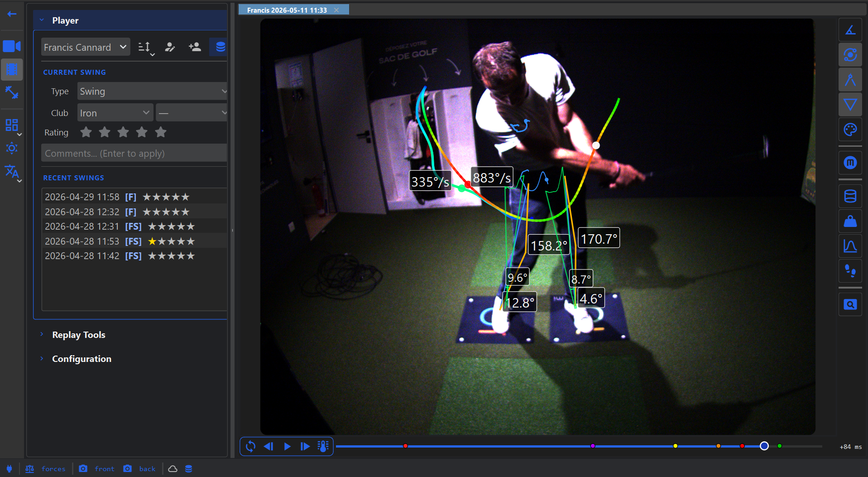This screenshot has height=477, width=868.
Task: Click the speed/temperature playback icon
Action: (x=323, y=446)
